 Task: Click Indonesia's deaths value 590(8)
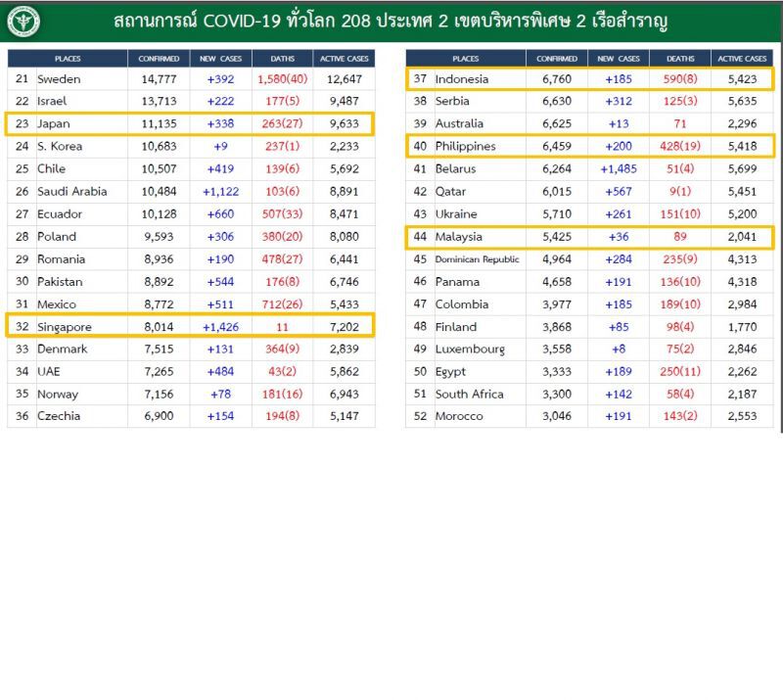[x=680, y=79]
